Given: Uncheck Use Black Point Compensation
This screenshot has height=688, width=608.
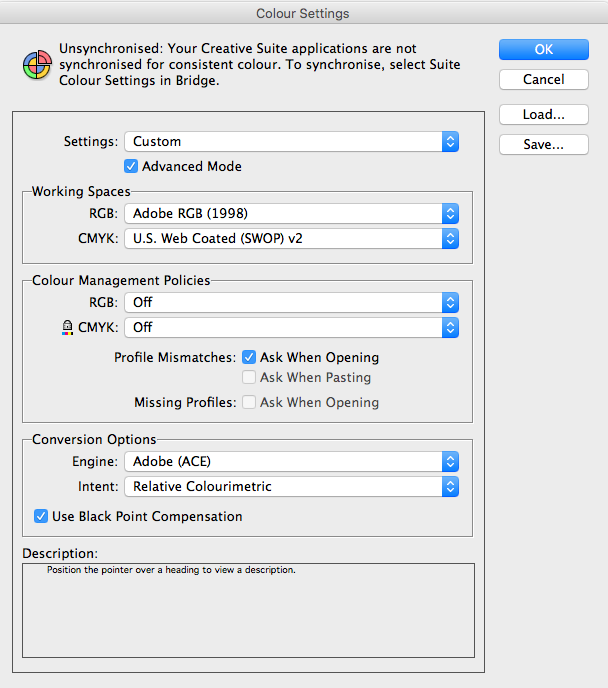Looking at the screenshot, I should point(41,517).
